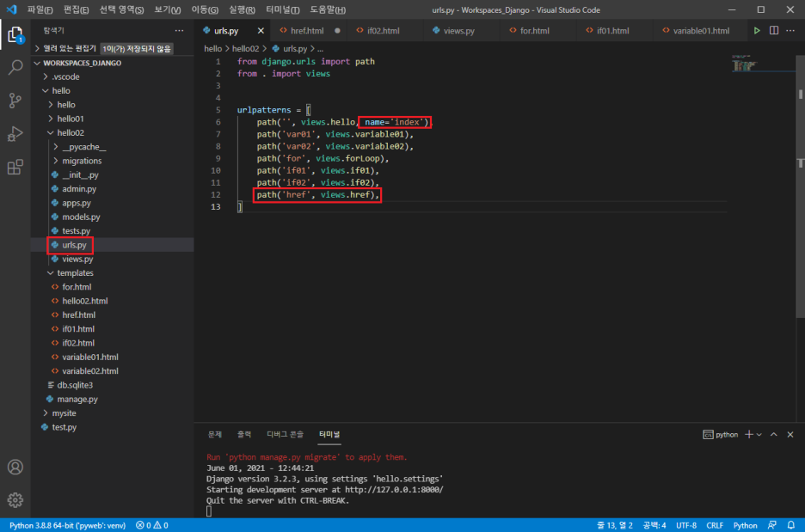Screen dimensions: 805x532
Task: Open the Extensions view
Action: pos(15,167)
